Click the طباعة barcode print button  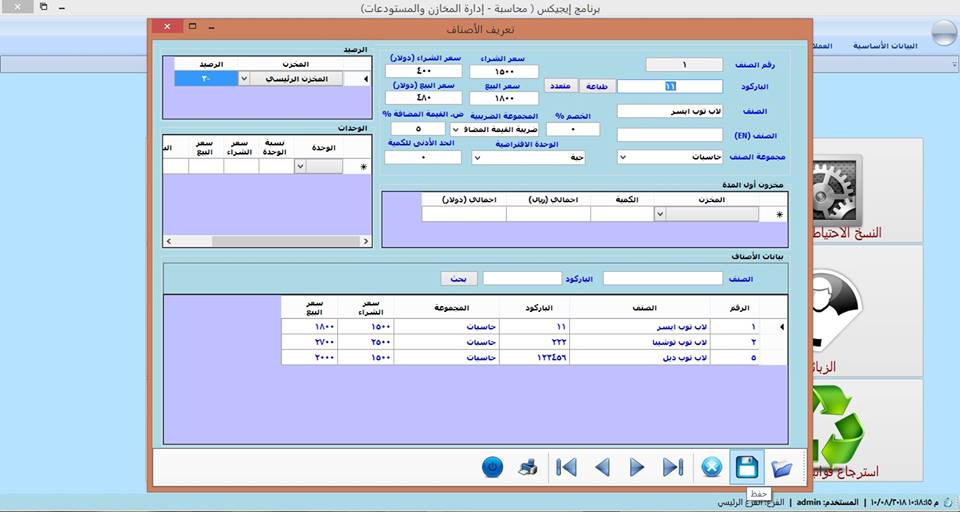pos(597,86)
